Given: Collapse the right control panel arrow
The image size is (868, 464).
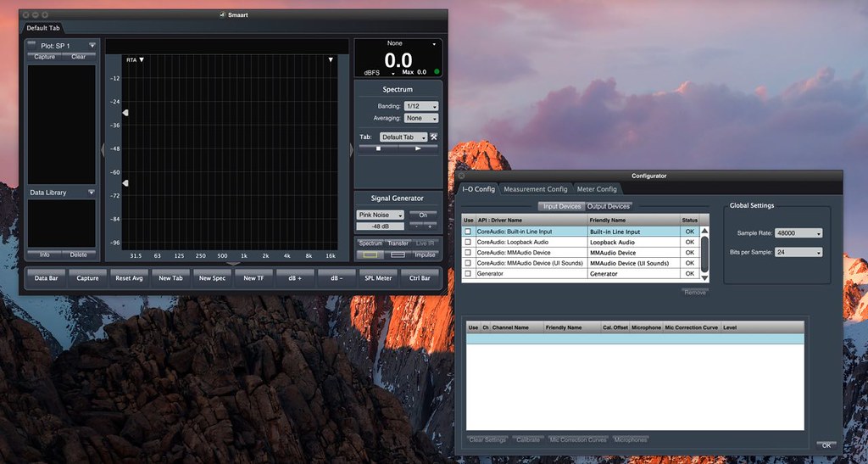Looking at the screenshot, I should (351, 149).
